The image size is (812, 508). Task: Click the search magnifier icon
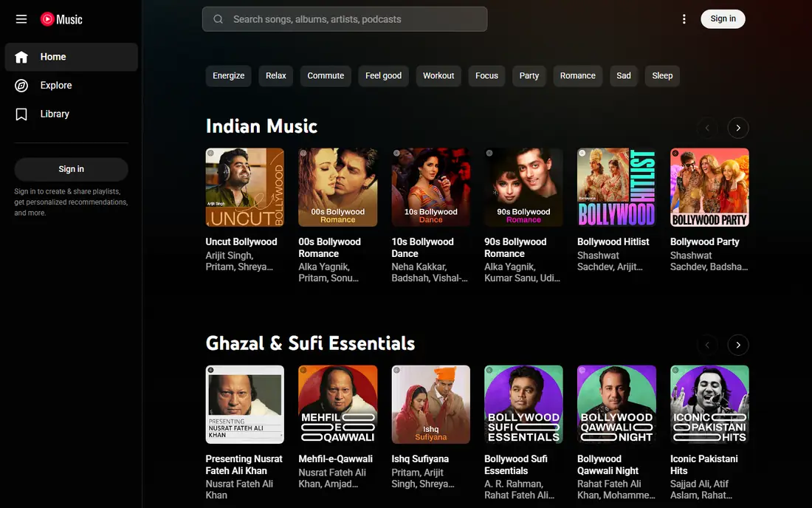[218, 19]
